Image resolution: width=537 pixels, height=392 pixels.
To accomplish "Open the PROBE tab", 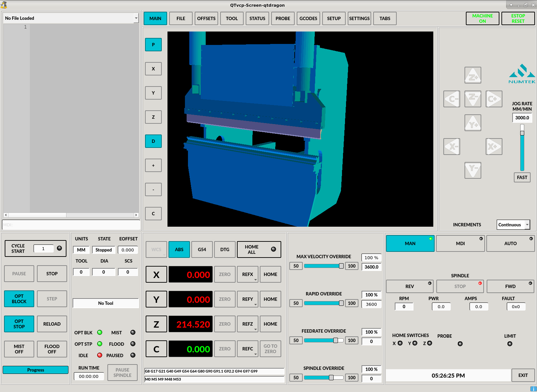I will click(x=283, y=18).
